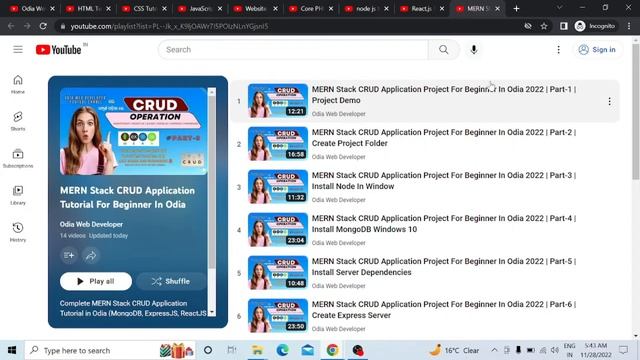Click the Shuffle button
640x360 pixels.
(171, 281)
